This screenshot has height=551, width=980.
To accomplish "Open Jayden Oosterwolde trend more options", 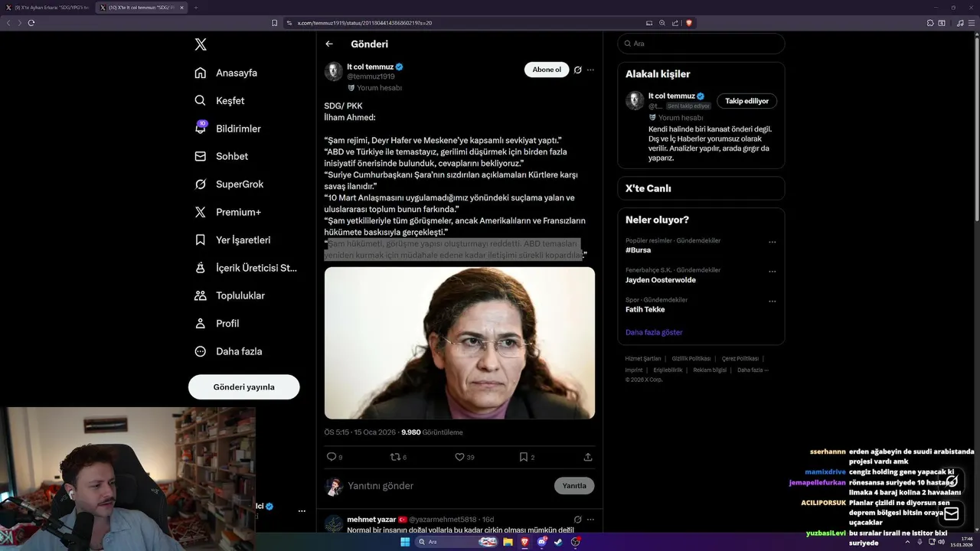I will click(x=772, y=271).
